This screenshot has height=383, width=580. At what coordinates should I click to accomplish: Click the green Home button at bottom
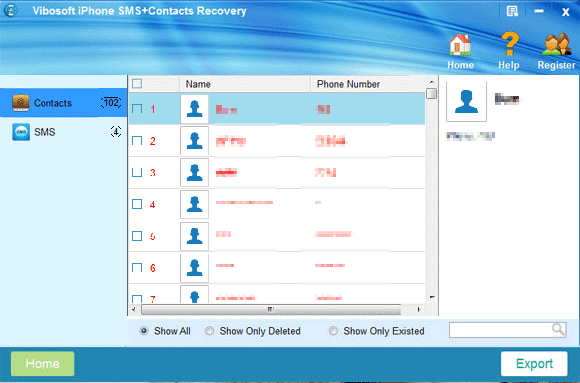[43, 363]
